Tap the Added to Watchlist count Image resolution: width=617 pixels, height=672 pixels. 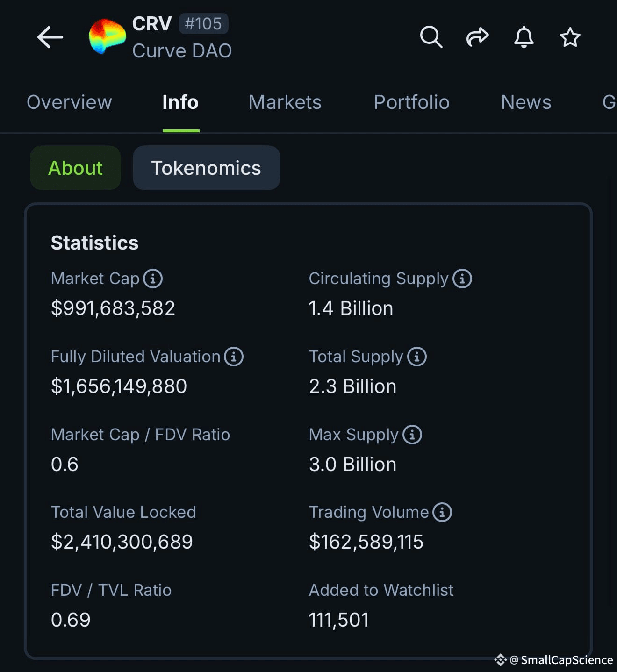tap(339, 620)
